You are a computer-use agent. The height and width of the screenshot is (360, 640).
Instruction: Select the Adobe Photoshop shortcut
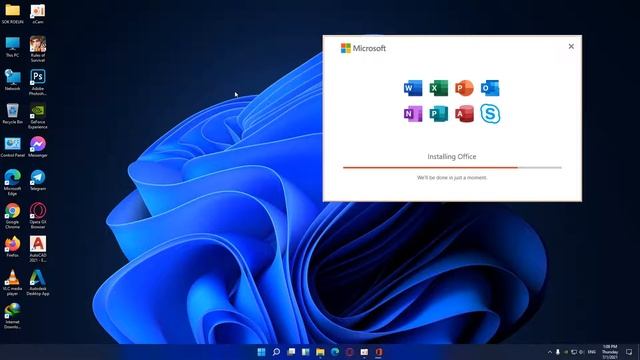point(38,82)
